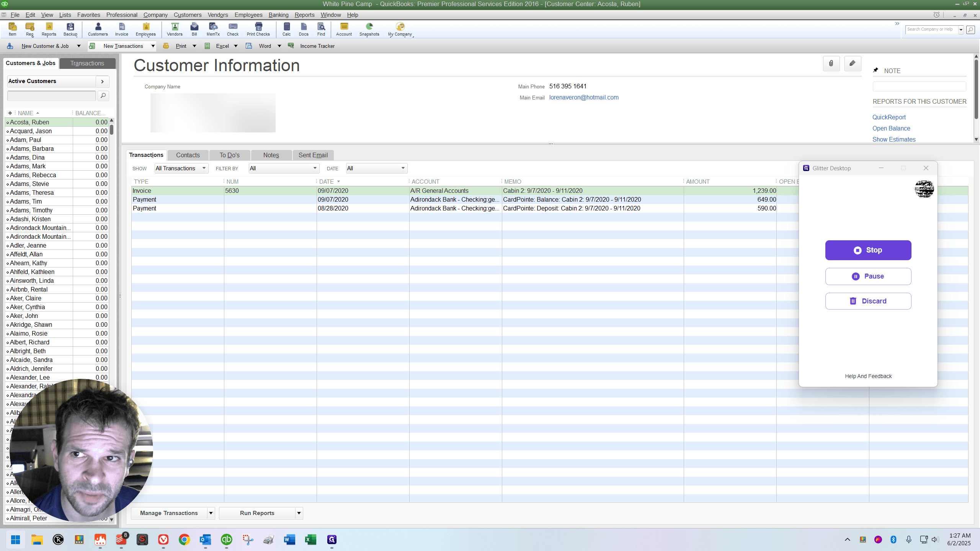Open the Date filter dropdown
The width and height of the screenshot is (980, 551).
pyautogui.click(x=376, y=168)
